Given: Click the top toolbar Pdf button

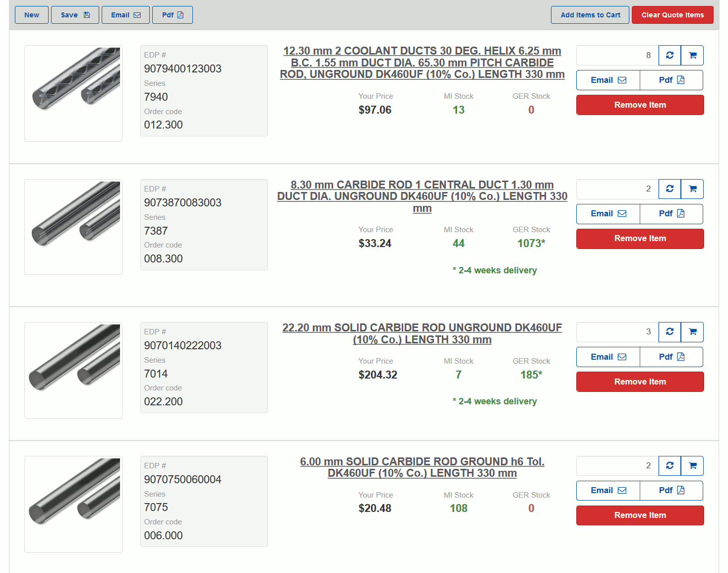Looking at the screenshot, I should click(172, 15).
